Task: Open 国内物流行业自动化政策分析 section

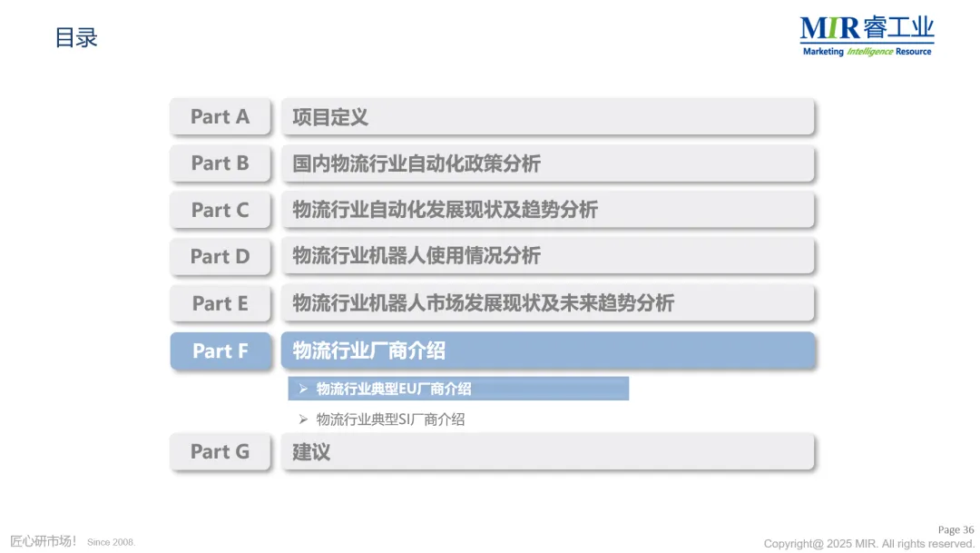Action: pyautogui.click(x=547, y=163)
